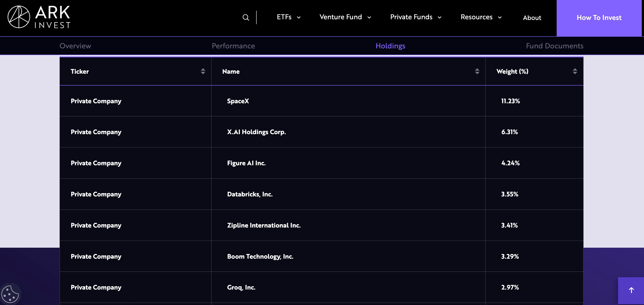
Task: Open the Fund Documents tab
Action: tap(554, 46)
